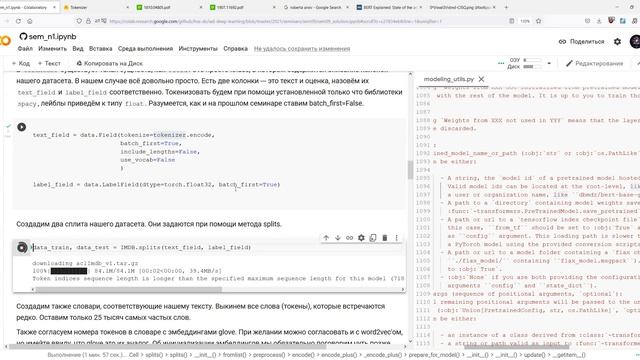Open the Справка menu

pyautogui.click(x=236, y=49)
